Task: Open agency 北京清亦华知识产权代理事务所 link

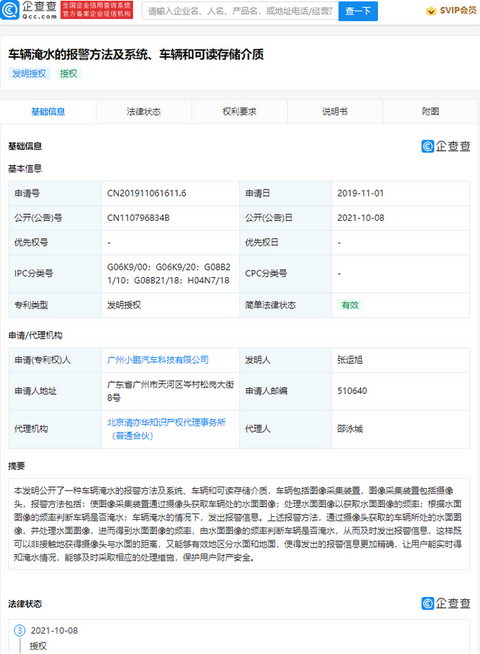Action: [166, 429]
